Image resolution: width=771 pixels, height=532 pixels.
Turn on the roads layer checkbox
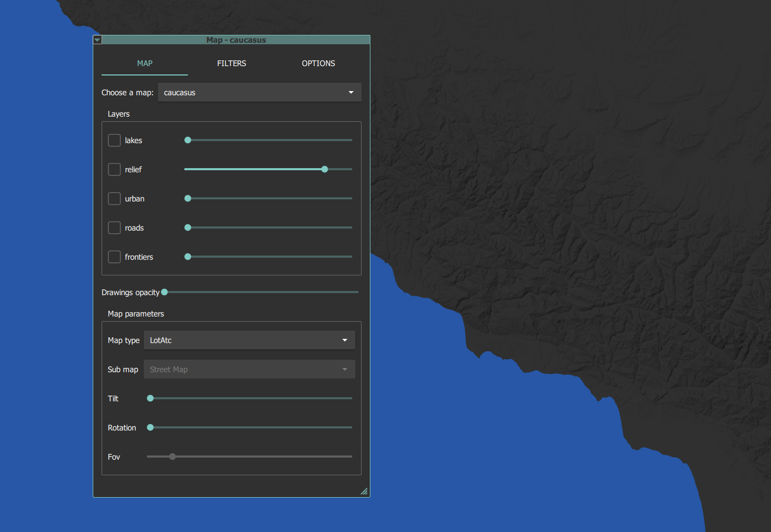[x=114, y=228]
